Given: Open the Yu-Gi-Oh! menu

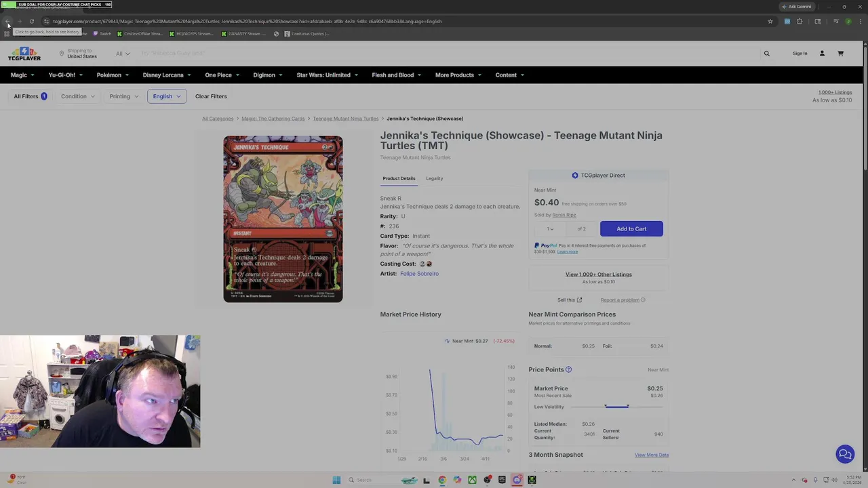Looking at the screenshot, I should (x=65, y=75).
